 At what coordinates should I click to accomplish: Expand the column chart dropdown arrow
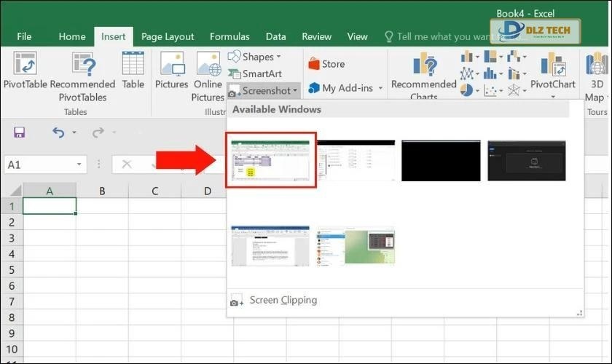coord(477,57)
